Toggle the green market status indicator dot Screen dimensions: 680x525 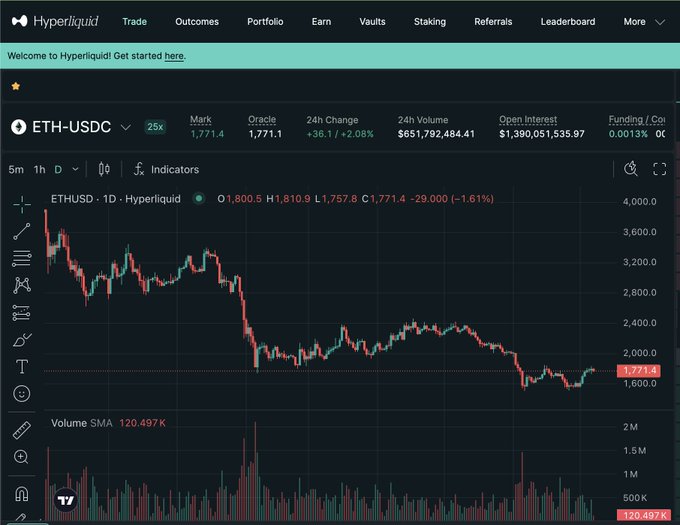(199, 199)
